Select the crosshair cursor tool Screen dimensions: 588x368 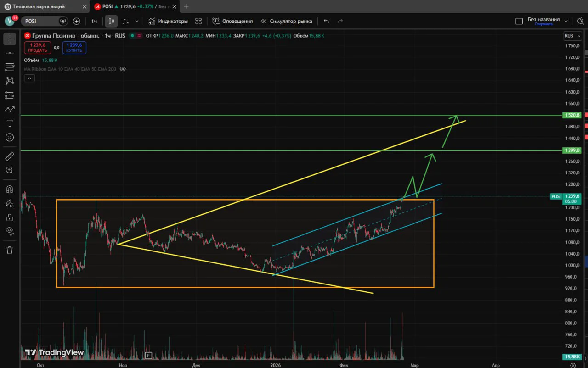(x=10, y=39)
